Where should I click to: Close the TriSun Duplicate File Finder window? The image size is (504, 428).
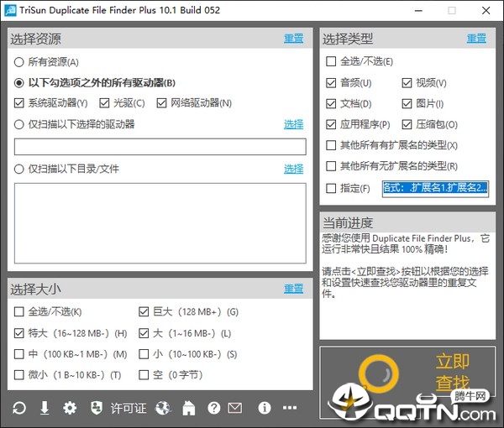[x=486, y=11]
